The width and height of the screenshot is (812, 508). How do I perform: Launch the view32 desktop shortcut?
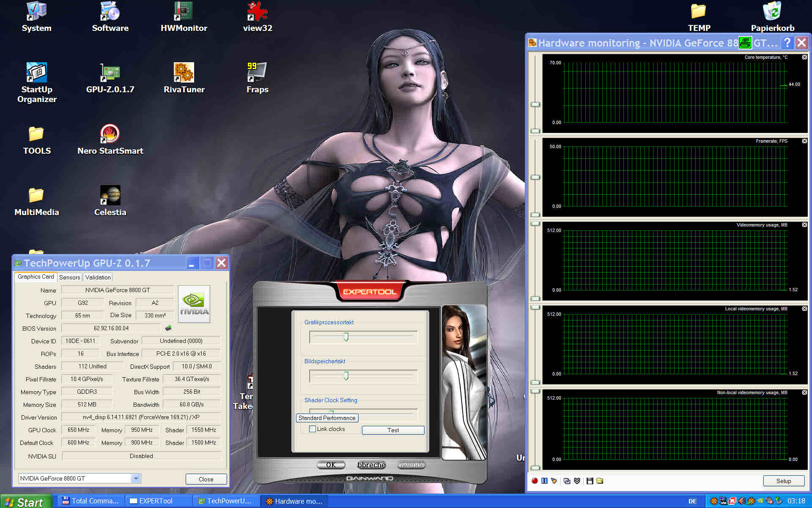pyautogui.click(x=258, y=17)
